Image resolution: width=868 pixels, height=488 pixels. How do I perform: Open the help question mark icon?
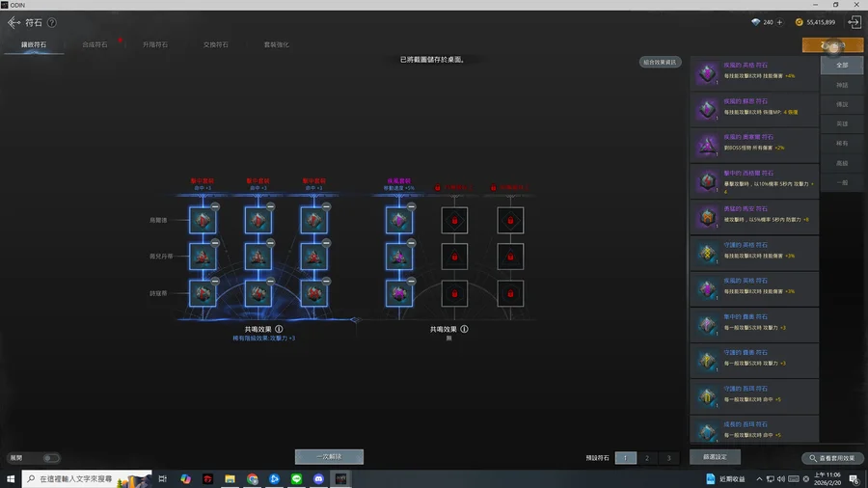click(52, 23)
